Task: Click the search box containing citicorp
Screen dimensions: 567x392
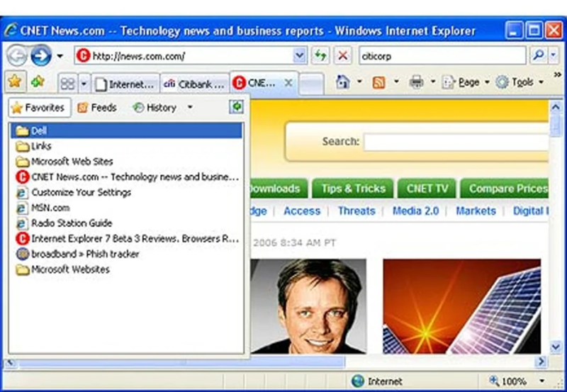Action: click(x=442, y=56)
